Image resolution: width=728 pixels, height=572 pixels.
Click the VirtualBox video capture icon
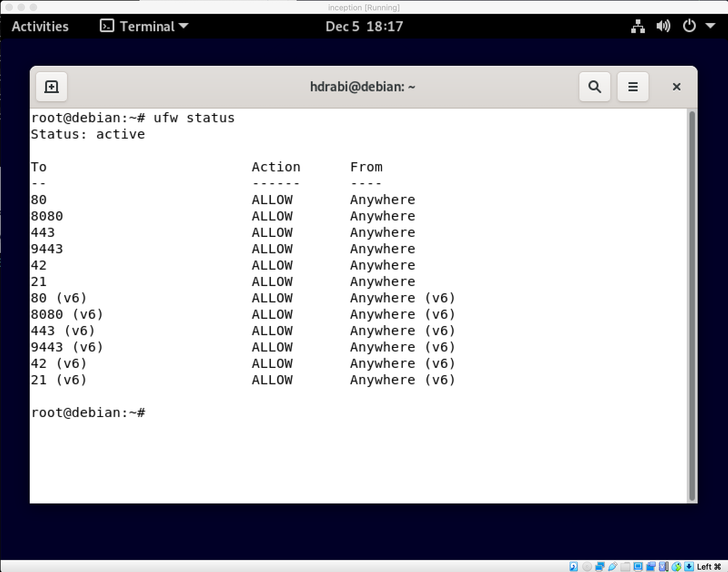[x=651, y=566]
